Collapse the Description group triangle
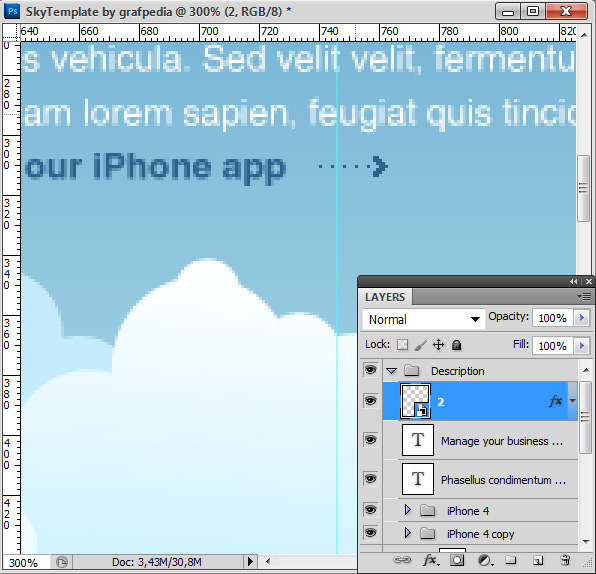The width and height of the screenshot is (596, 574). pyautogui.click(x=392, y=371)
